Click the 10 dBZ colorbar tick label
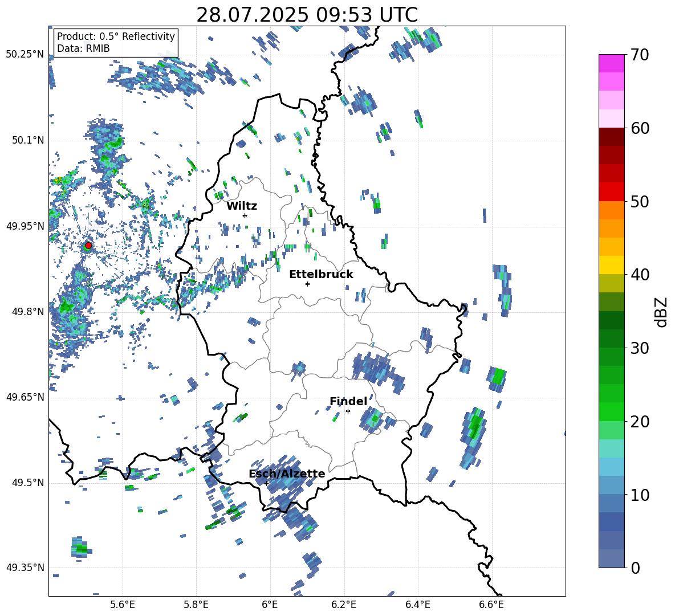Screen dimensions: 675x616 click(640, 495)
